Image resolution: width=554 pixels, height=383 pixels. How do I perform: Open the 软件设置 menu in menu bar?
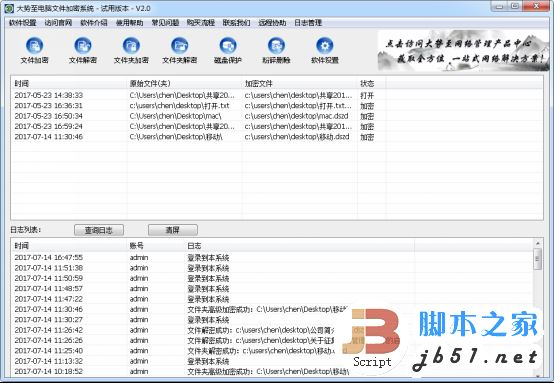click(23, 23)
